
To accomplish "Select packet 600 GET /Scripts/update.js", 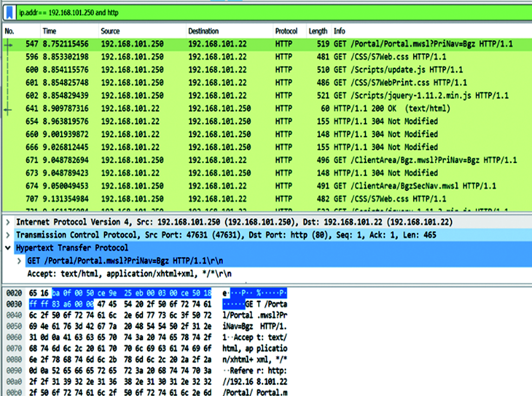I will (218, 70).
